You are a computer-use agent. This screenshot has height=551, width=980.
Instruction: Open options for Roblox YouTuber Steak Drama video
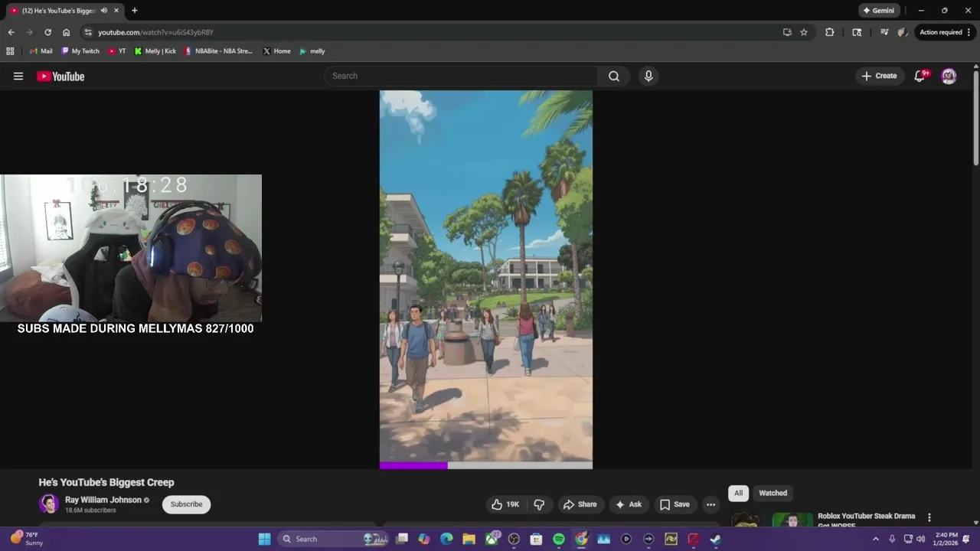click(x=929, y=518)
